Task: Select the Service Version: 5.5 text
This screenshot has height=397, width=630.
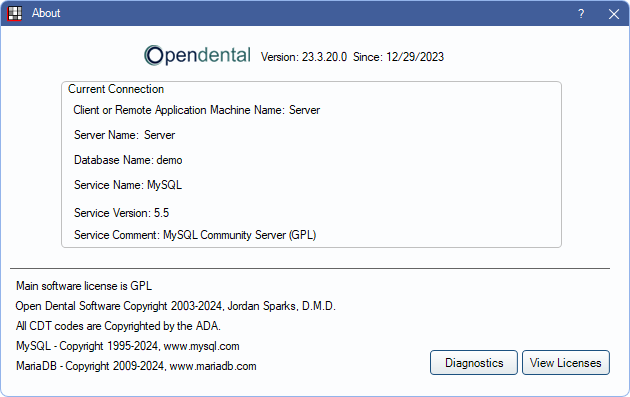Action: click(x=121, y=213)
